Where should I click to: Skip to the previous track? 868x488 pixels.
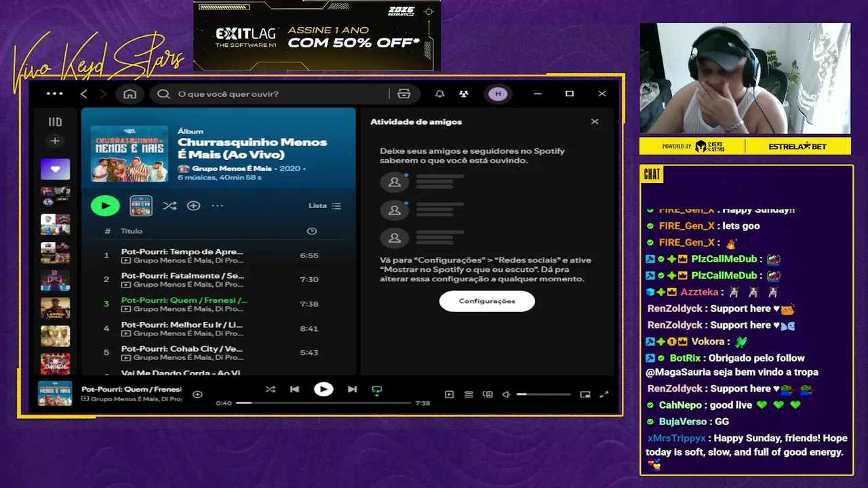[294, 389]
